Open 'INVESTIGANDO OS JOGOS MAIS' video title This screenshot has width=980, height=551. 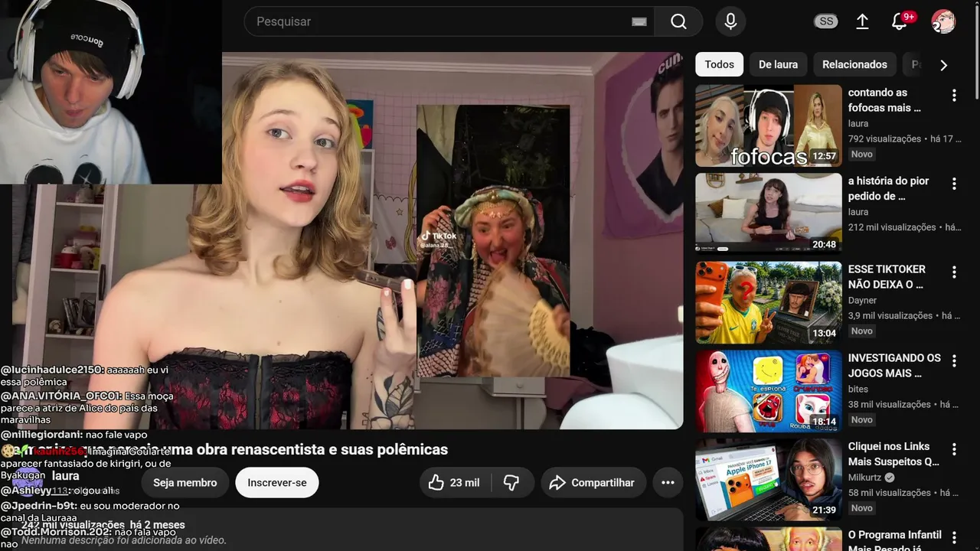[894, 365]
